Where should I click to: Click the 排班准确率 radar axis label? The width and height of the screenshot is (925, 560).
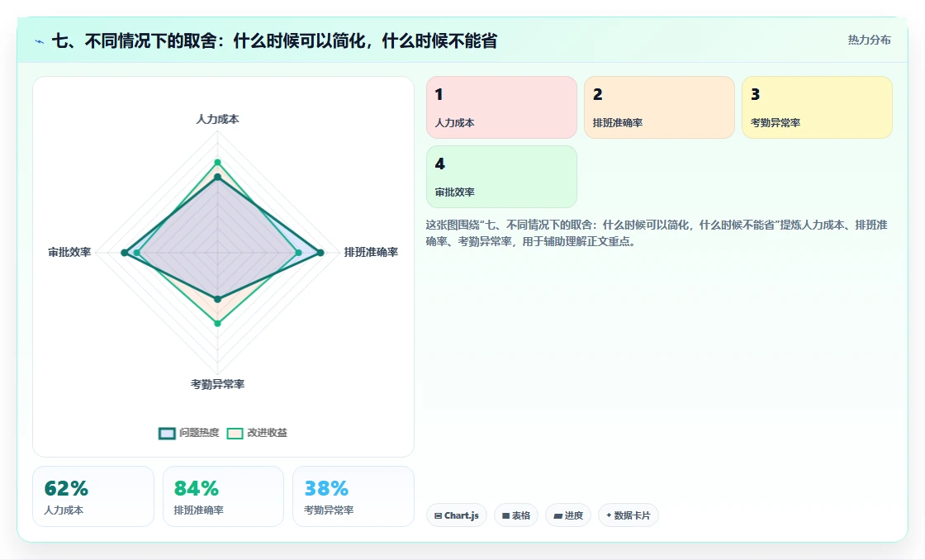(371, 252)
